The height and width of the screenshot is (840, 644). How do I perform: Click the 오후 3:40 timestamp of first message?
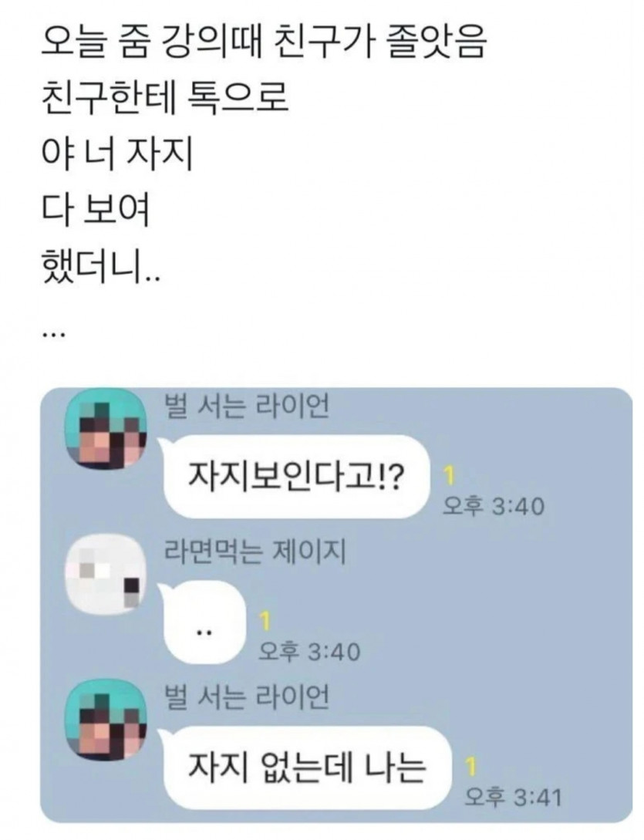pyautogui.click(x=493, y=506)
